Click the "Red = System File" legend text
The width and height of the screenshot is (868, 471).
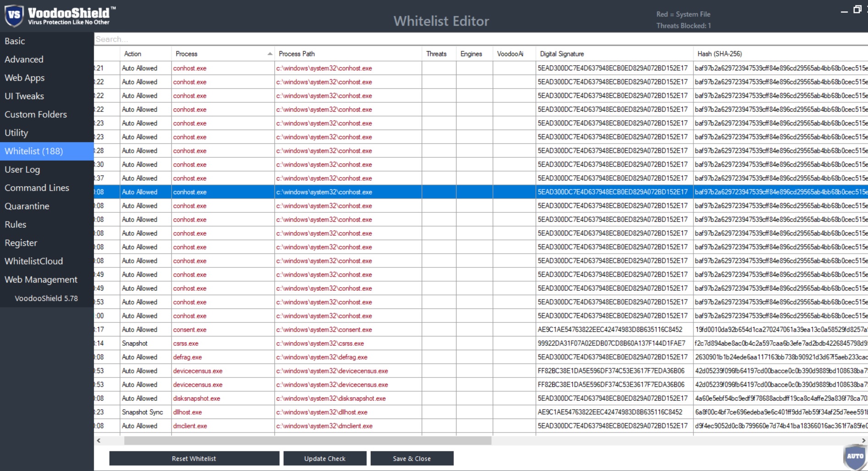pyautogui.click(x=683, y=14)
